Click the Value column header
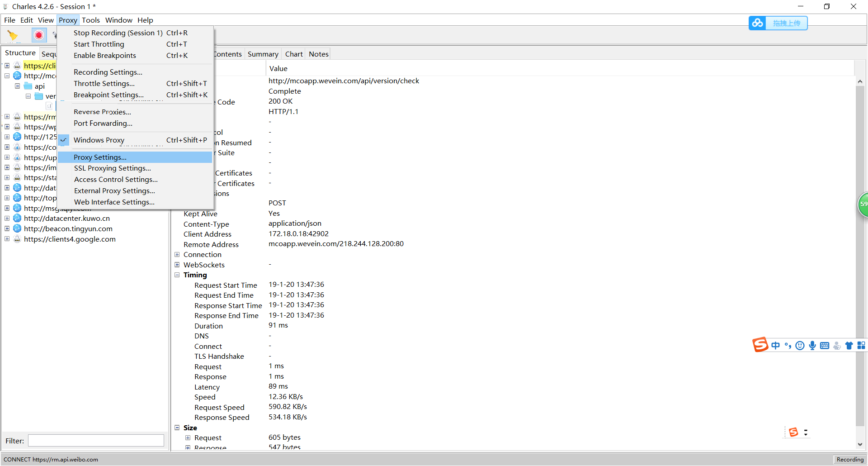The image size is (868, 466). (560, 69)
